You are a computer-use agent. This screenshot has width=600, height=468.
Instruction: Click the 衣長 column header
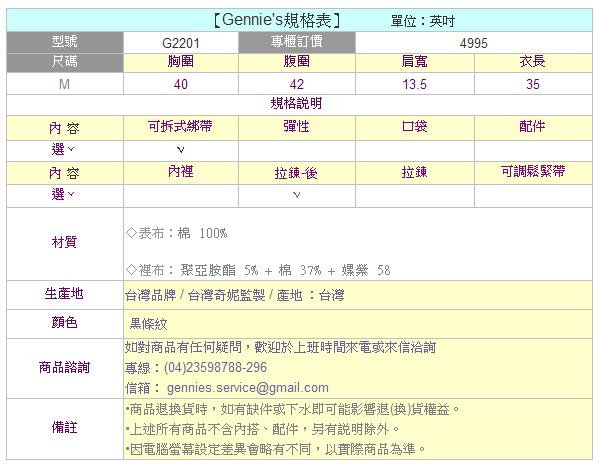click(533, 62)
